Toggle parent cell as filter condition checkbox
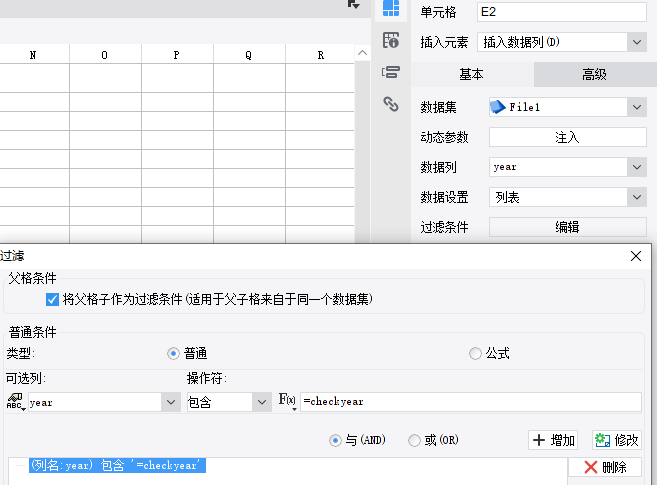Image resolution: width=657 pixels, height=485 pixels. coord(52,299)
